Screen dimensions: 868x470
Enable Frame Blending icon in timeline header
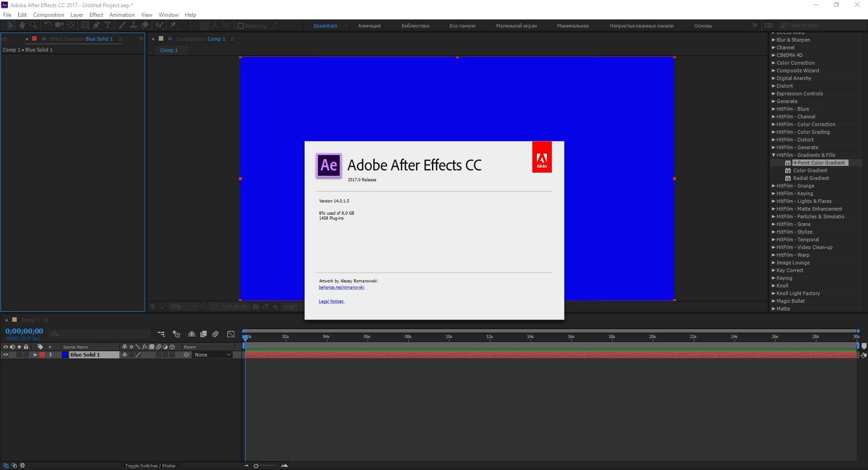tap(204, 334)
